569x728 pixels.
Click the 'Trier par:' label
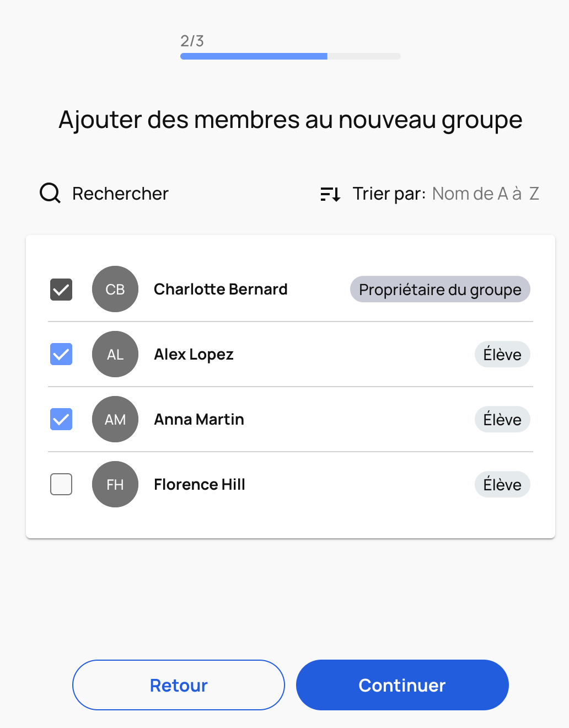click(x=389, y=194)
